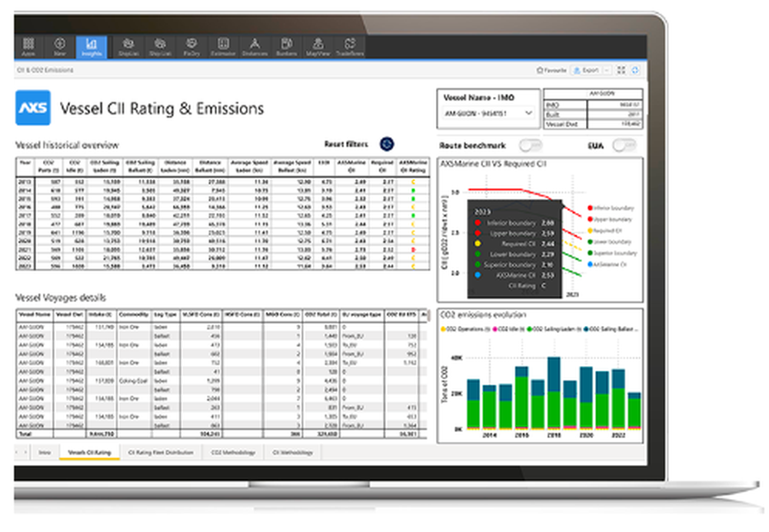The width and height of the screenshot is (769, 532).
Task: Click the Export button
Action: coord(587,70)
